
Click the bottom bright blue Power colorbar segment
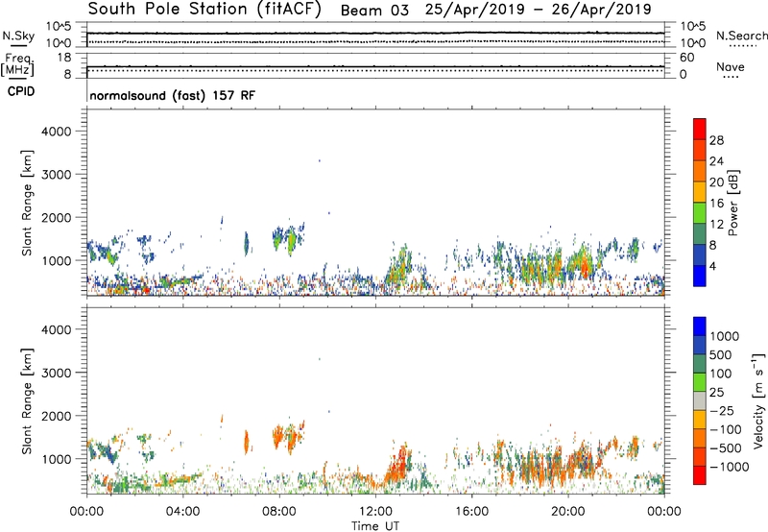pyautogui.click(x=700, y=276)
